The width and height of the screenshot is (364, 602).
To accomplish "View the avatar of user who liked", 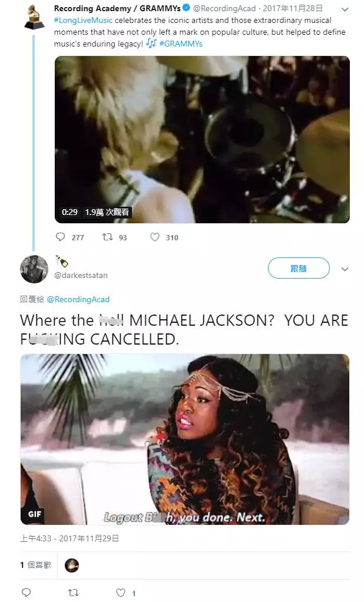I will (72, 565).
